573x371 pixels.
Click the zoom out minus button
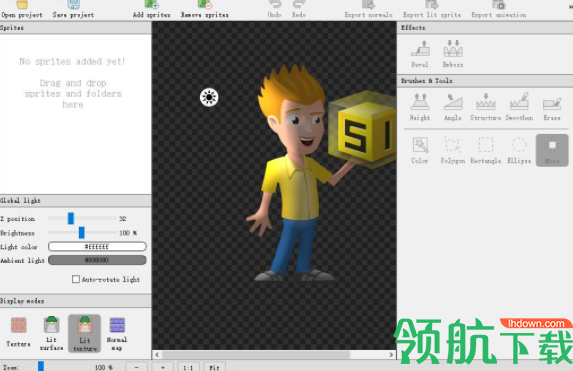[136, 367]
